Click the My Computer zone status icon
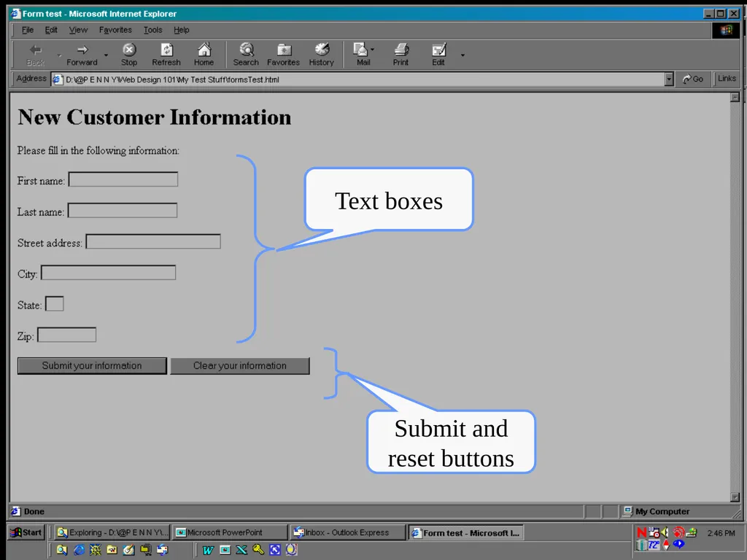This screenshot has height=560, width=747. (628, 511)
